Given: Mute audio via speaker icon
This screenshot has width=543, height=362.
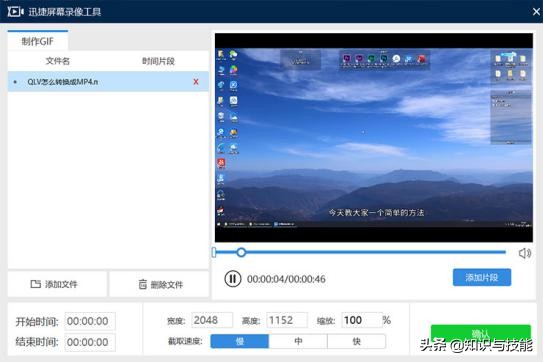Looking at the screenshot, I should [x=525, y=253].
